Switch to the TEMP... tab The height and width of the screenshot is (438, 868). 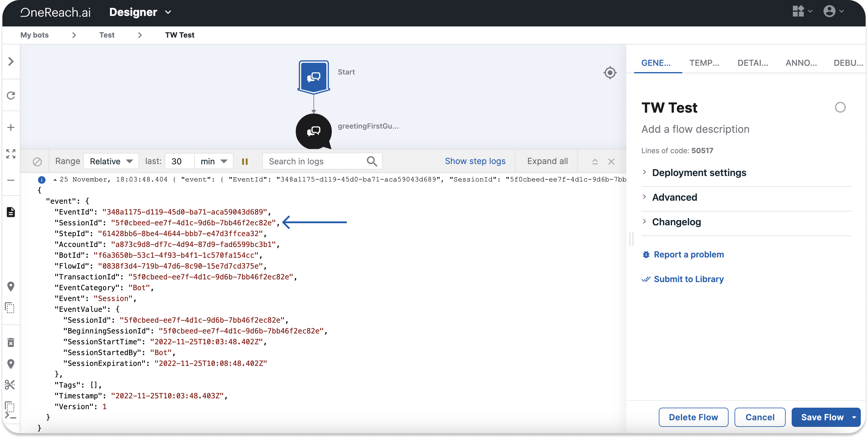pos(704,63)
